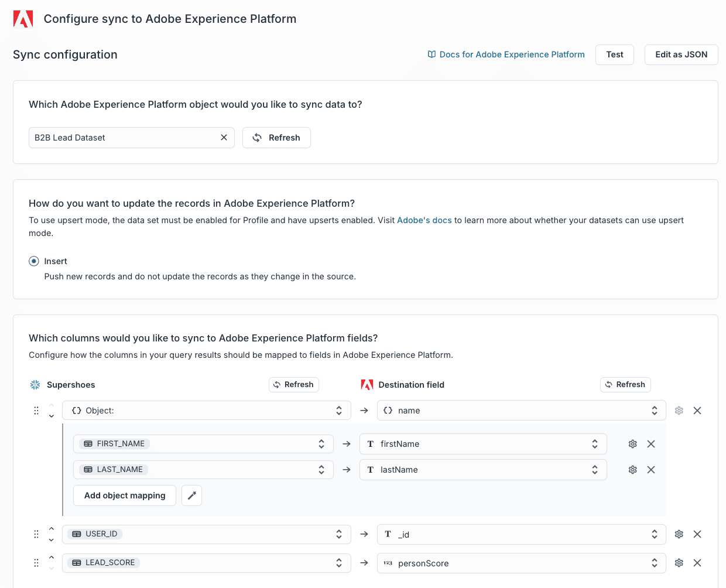Open the FIRST_NAME source column dropdown

pyautogui.click(x=203, y=444)
